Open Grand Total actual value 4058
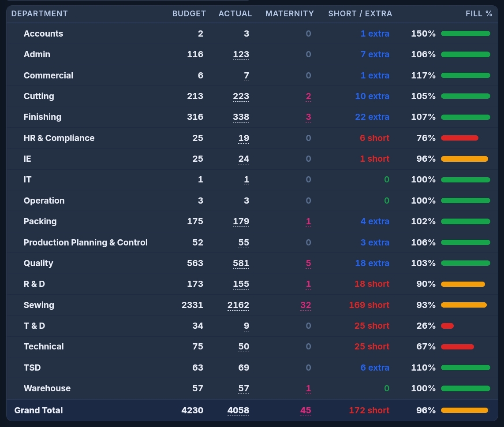This screenshot has width=504, height=427. [x=238, y=410]
